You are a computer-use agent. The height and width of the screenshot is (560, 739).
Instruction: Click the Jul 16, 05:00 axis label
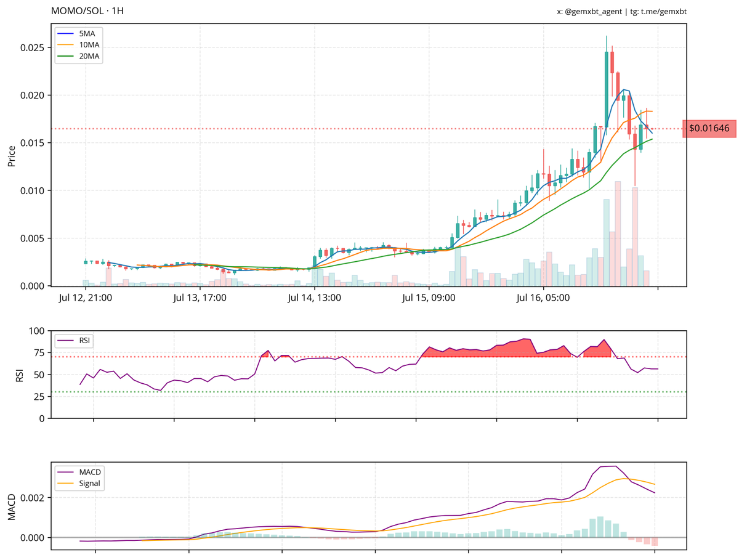pyautogui.click(x=543, y=298)
